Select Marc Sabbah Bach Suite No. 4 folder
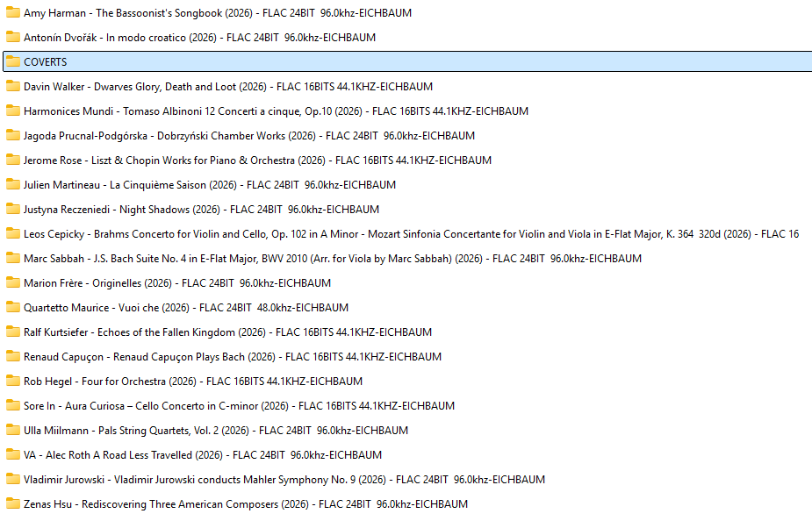 (333, 259)
